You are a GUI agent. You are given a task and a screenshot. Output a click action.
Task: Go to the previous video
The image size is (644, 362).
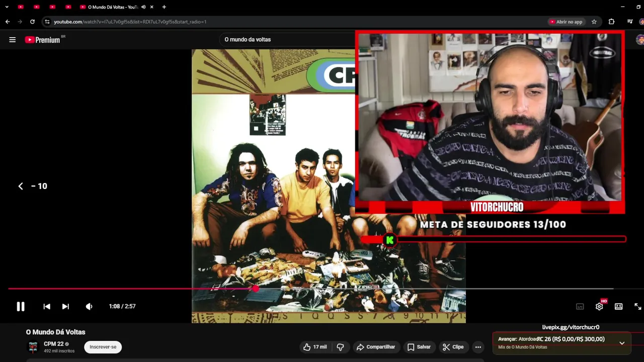[47, 306]
